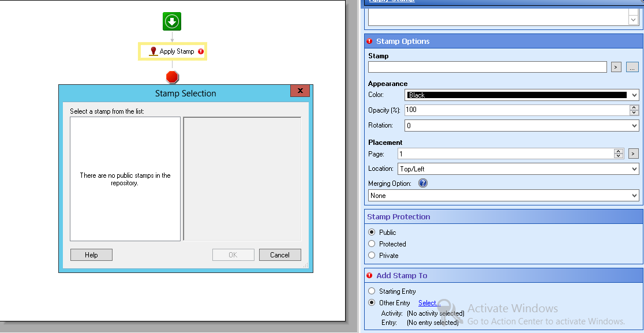
Task: Select the Public stamp protection option
Action: click(372, 232)
